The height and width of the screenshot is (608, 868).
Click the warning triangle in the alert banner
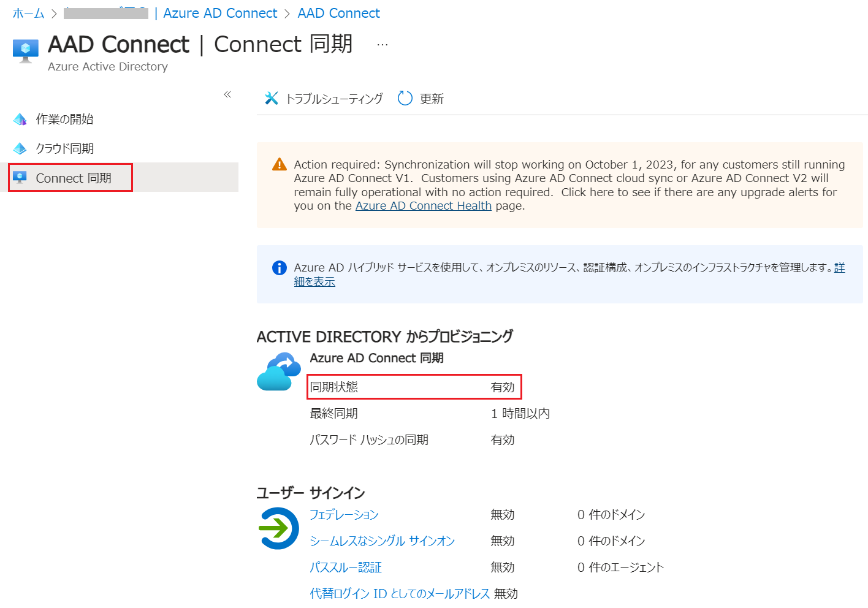[x=280, y=164]
